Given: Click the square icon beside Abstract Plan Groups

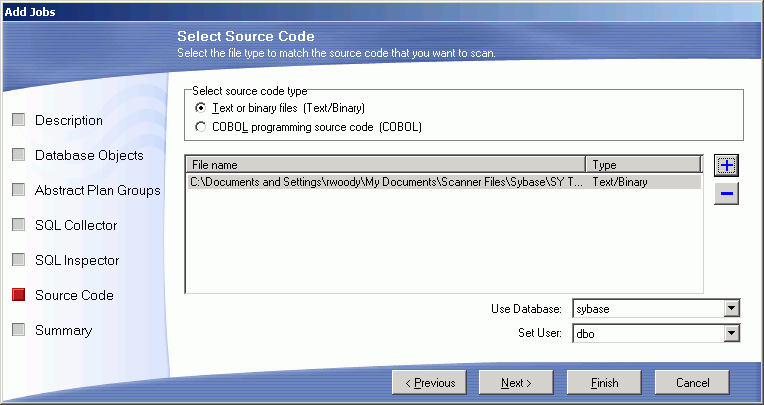Looking at the screenshot, I should (18, 190).
